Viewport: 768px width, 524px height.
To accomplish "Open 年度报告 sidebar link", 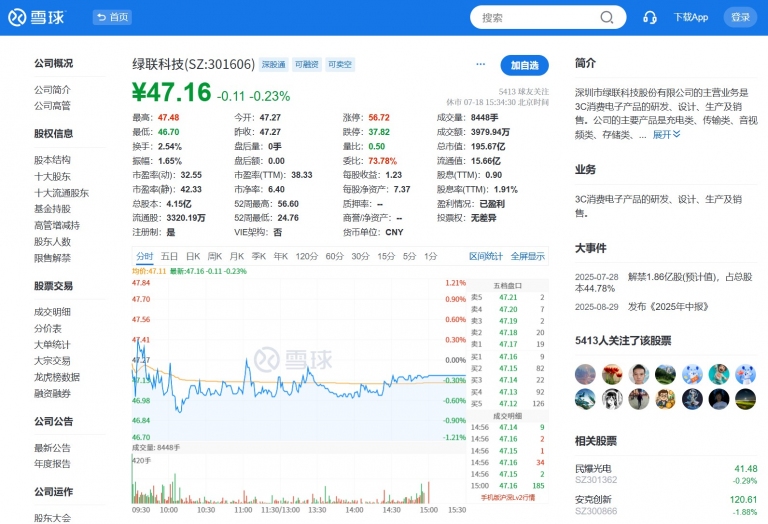I will click(x=52, y=464).
